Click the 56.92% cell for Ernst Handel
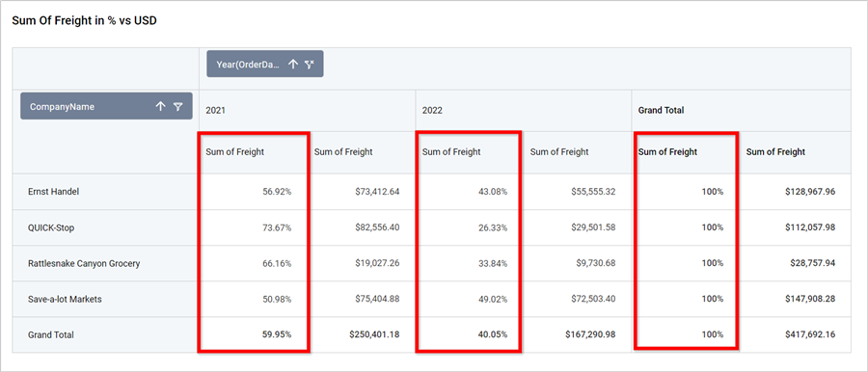 (277, 192)
